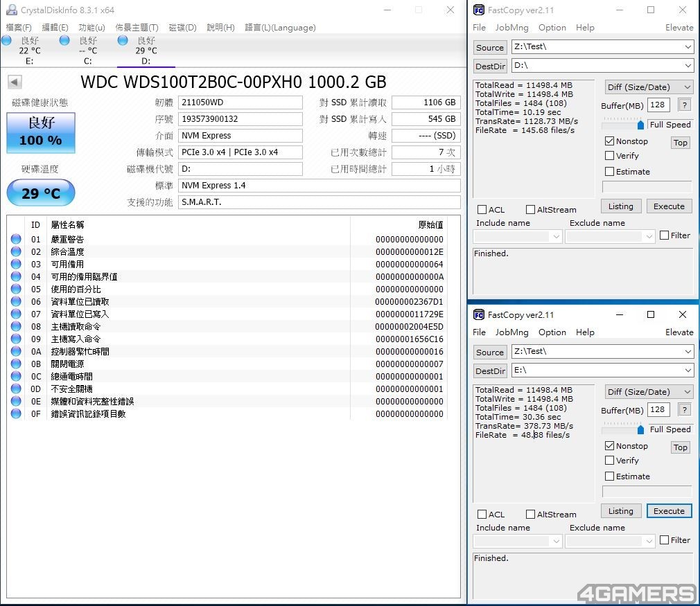Click speed slider thumb in E:\ FastCopy window

pos(640,429)
